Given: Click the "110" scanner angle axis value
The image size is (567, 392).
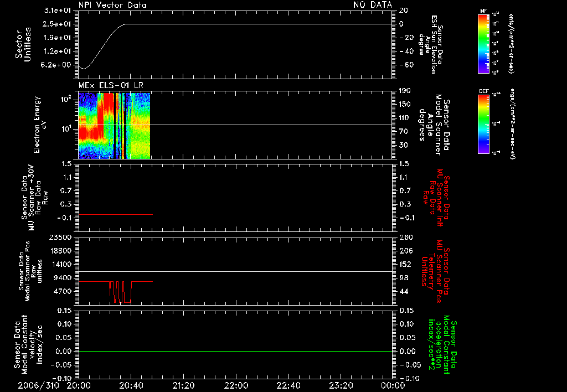Looking at the screenshot, I should coord(405,118).
